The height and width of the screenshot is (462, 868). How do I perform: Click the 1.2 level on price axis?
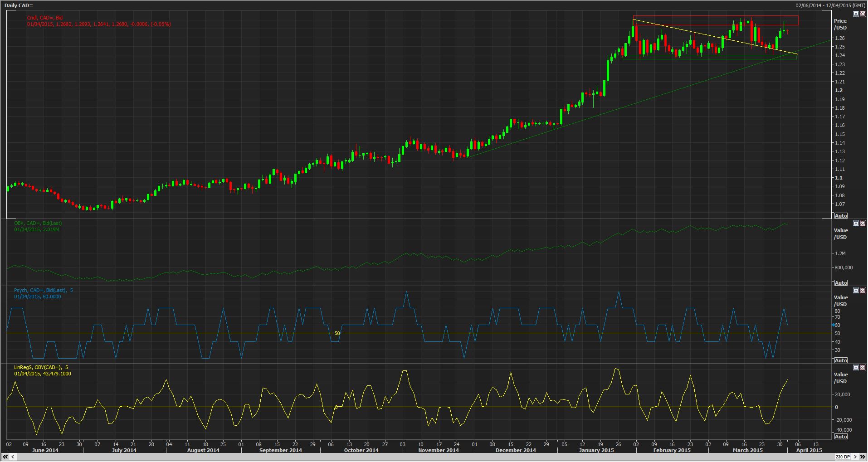(x=839, y=90)
